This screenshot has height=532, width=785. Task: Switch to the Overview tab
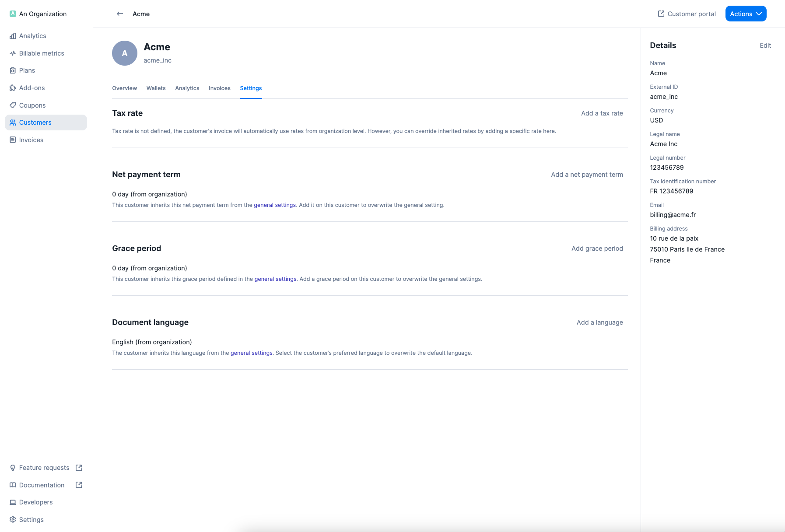pyautogui.click(x=124, y=88)
